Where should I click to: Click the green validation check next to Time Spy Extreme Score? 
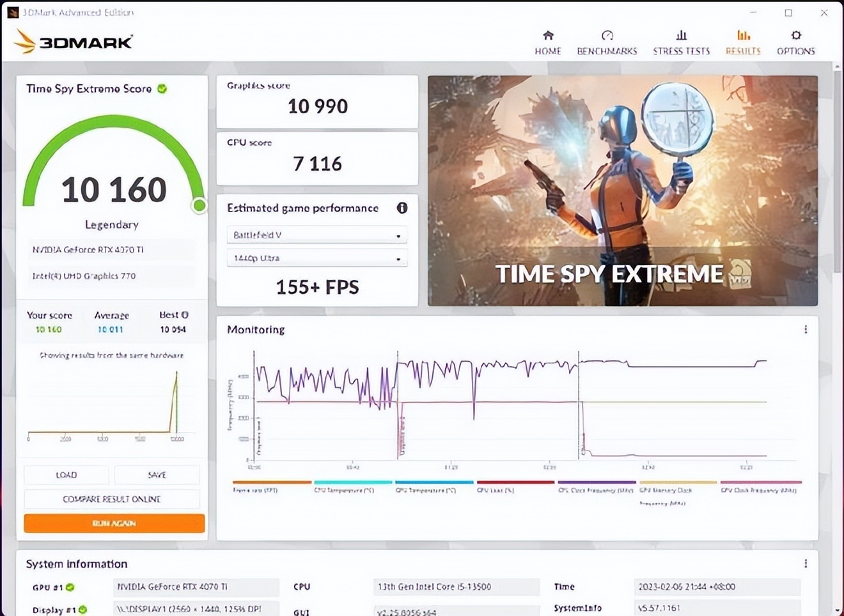click(162, 89)
